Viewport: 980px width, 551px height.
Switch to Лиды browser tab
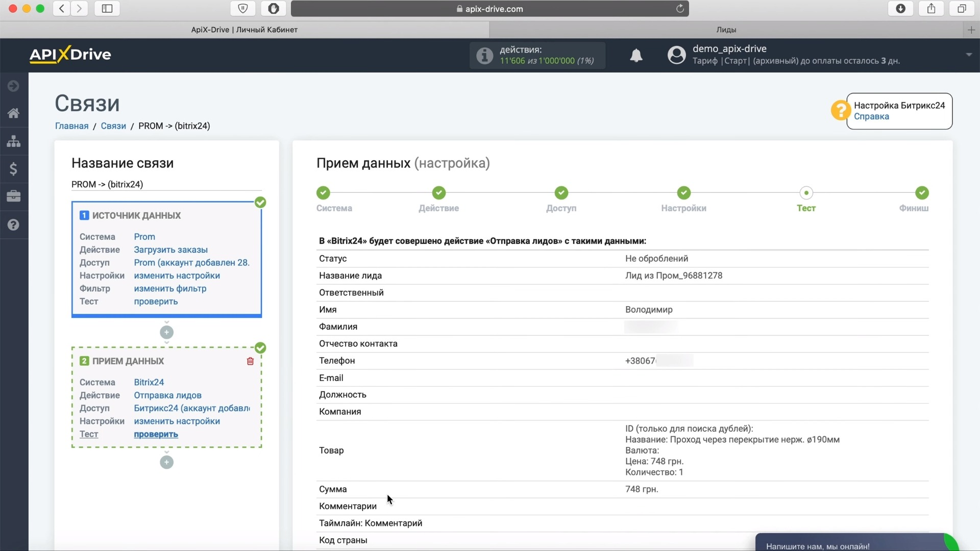click(726, 30)
